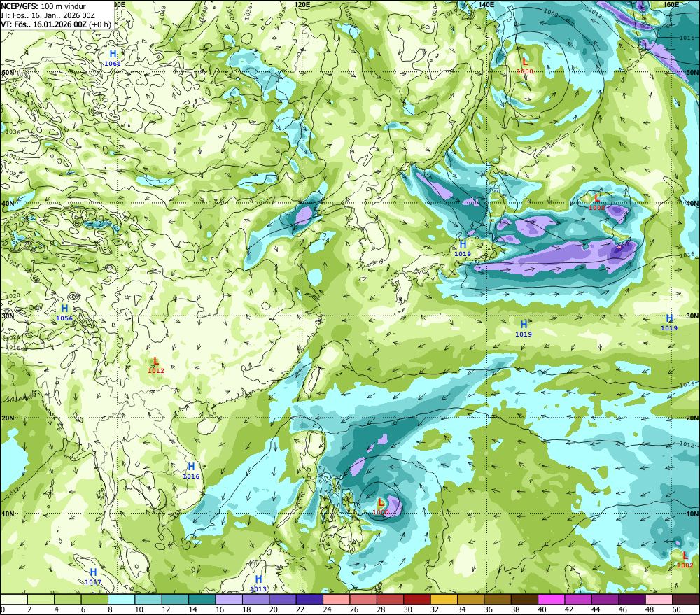Click the L 1012 low-pressure label

(156, 365)
